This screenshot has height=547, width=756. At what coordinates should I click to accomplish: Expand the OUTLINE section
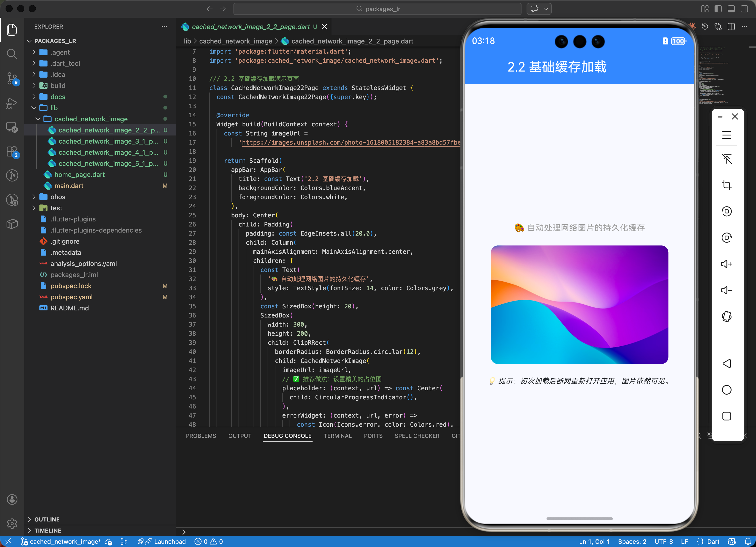(x=47, y=519)
